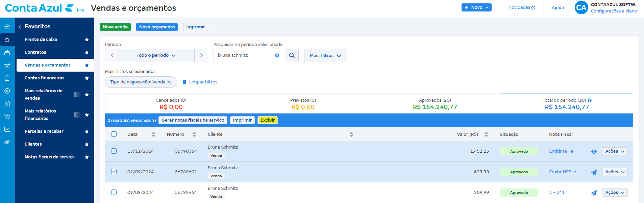Click the help icon beside Total do período
The width and height of the screenshot is (644, 203).
coord(590,100)
